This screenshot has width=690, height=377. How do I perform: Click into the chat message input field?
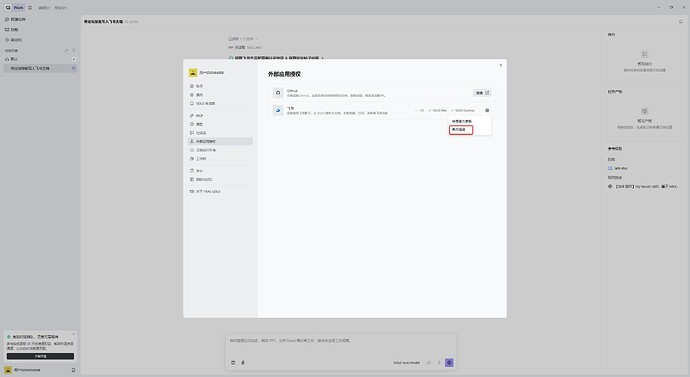point(341,345)
